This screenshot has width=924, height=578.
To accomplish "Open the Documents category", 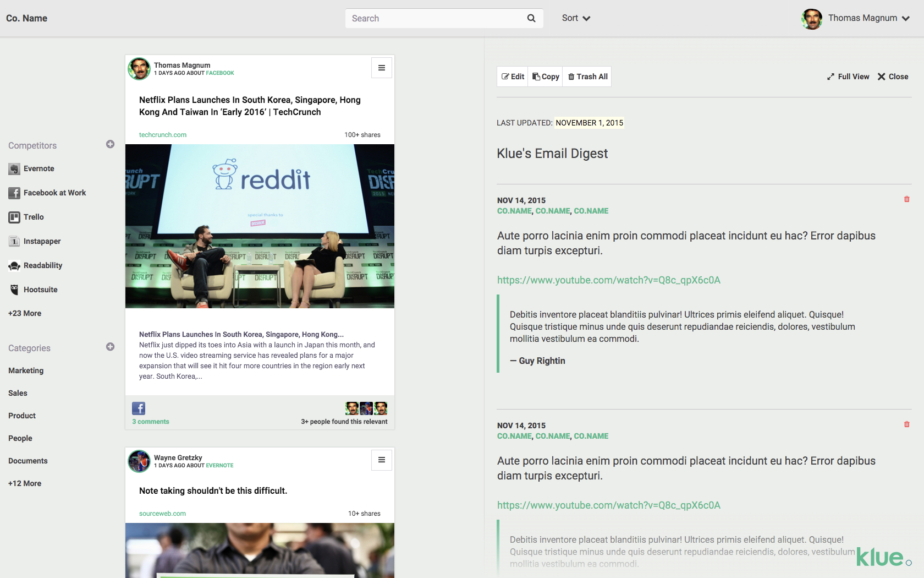I will click(28, 461).
